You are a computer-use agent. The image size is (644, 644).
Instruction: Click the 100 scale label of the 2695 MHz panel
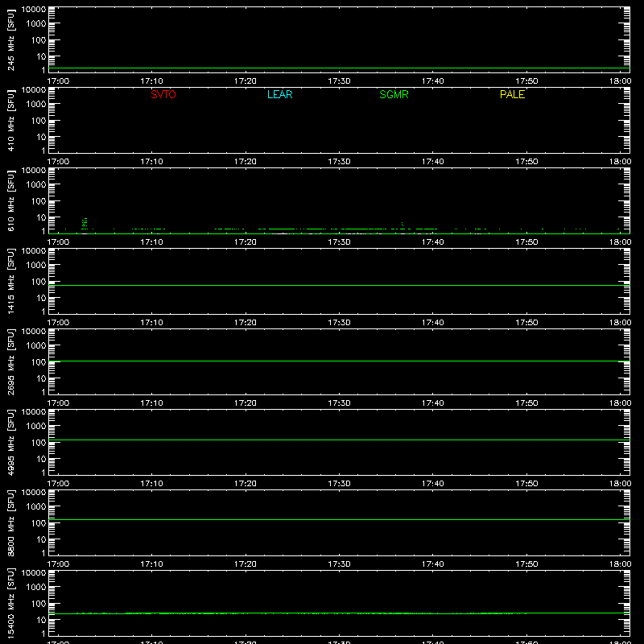39,361
